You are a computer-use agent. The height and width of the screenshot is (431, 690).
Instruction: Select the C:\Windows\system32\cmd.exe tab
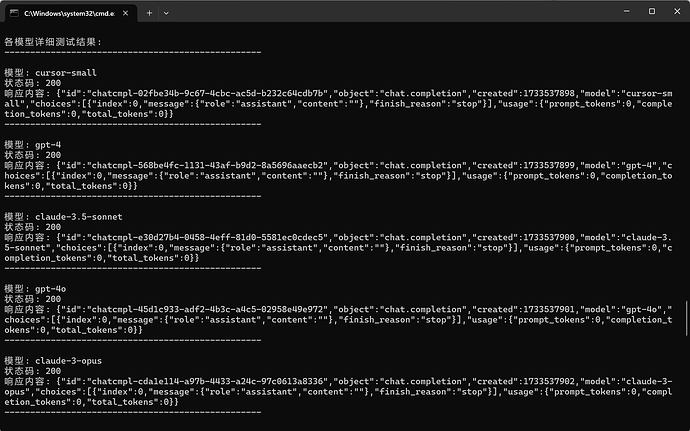(x=70, y=13)
